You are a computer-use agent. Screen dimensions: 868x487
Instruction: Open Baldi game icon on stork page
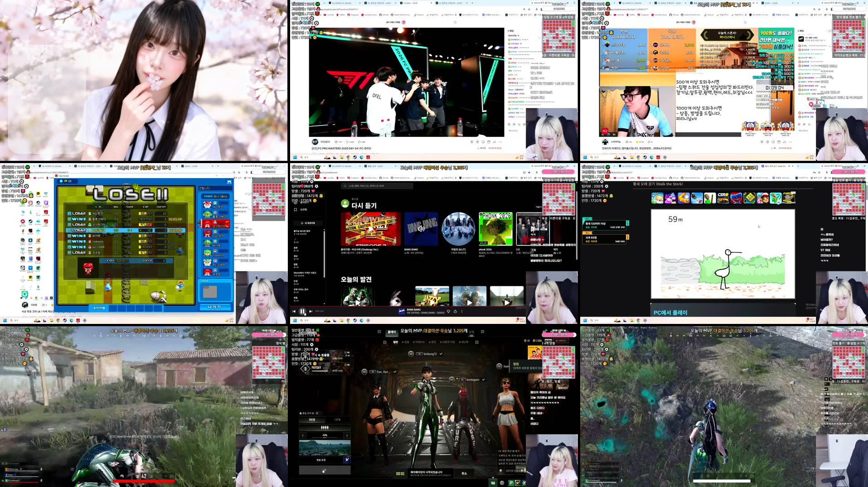tap(710, 198)
